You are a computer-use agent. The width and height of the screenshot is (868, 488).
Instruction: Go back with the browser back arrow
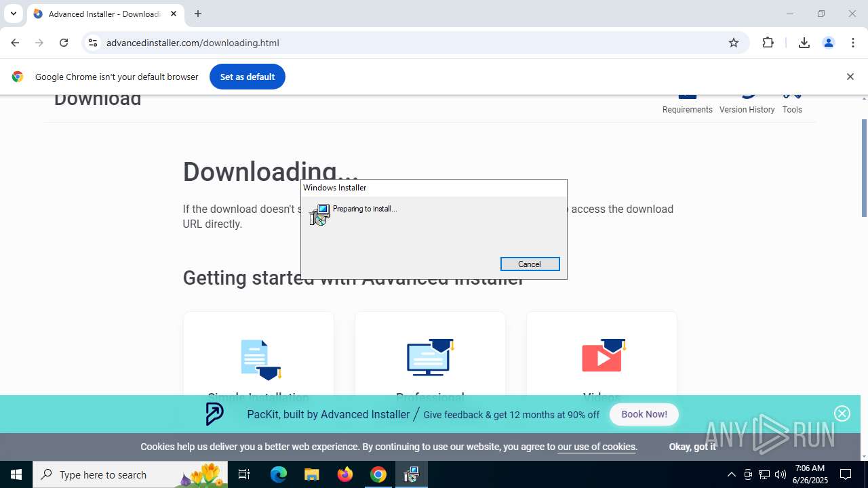pyautogui.click(x=15, y=43)
